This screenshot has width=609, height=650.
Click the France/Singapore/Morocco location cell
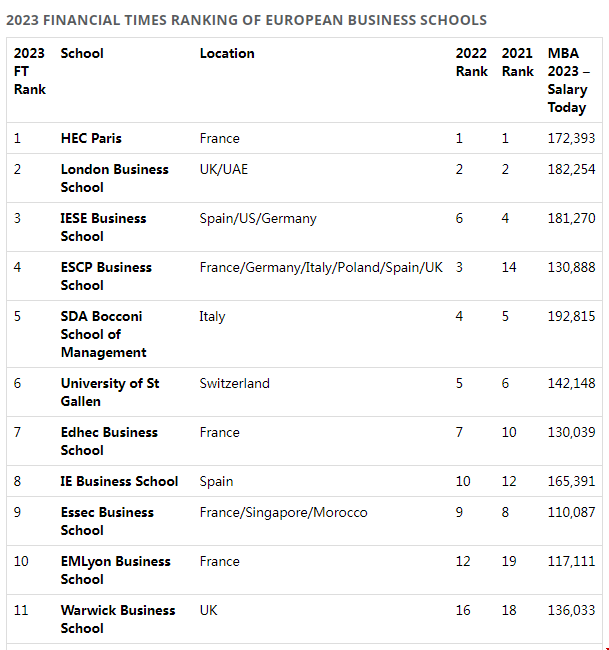tap(283, 512)
